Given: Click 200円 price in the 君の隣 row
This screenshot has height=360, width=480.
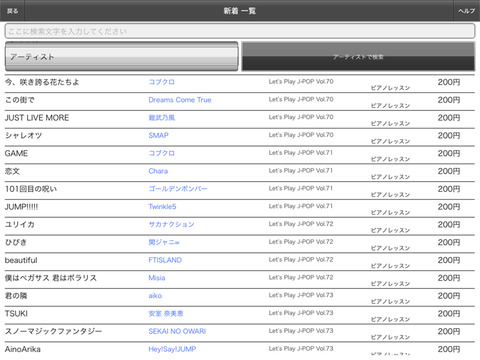Looking at the screenshot, I should [449, 296].
